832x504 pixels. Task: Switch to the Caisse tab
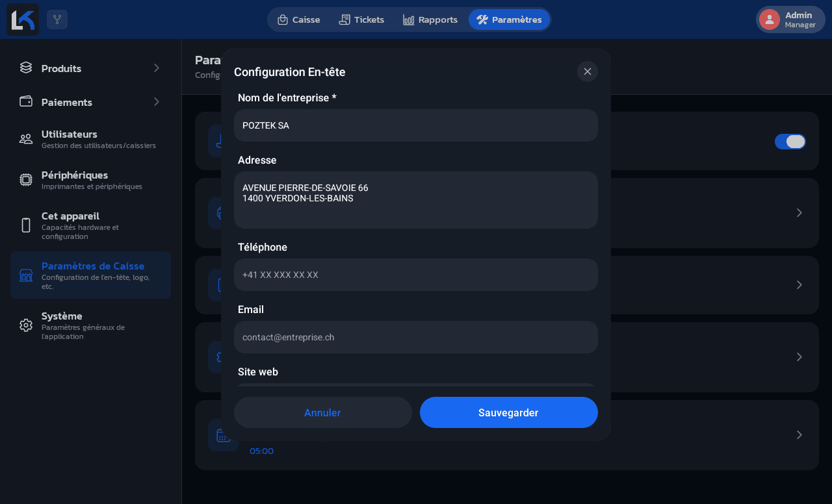coord(299,19)
